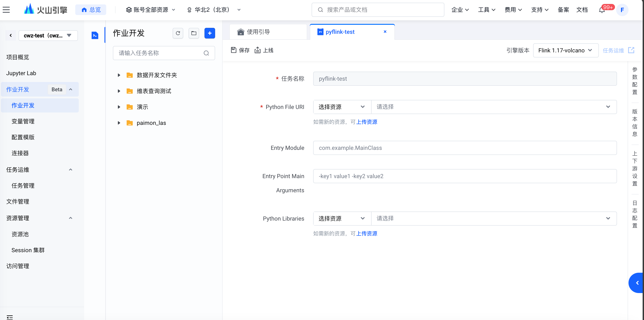Open 连接器 in sidebar

click(x=20, y=153)
